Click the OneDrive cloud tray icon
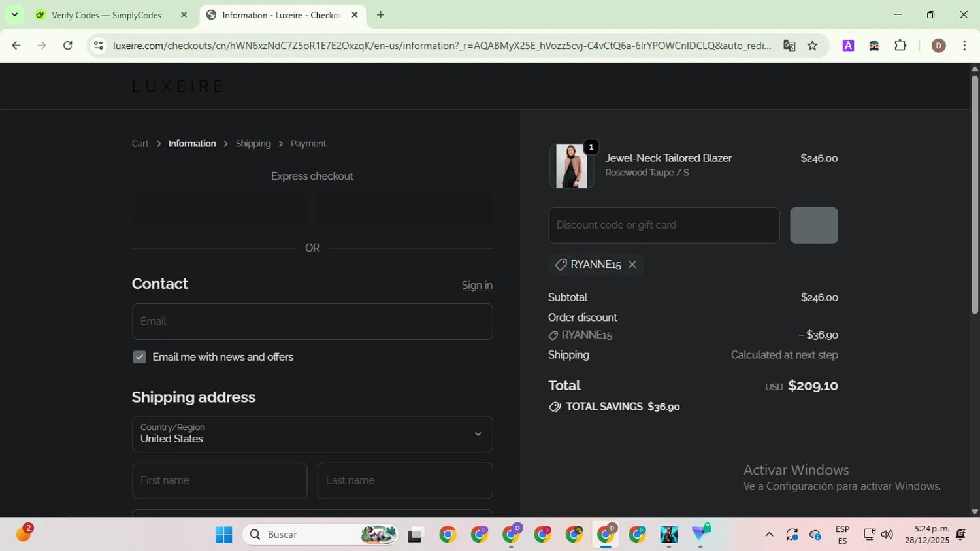The height and width of the screenshot is (551, 980). (815, 535)
